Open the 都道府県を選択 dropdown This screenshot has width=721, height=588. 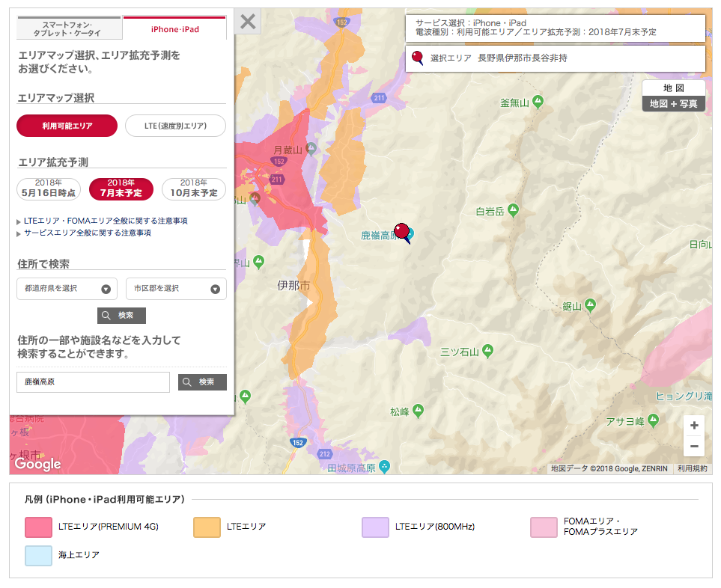click(x=67, y=289)
